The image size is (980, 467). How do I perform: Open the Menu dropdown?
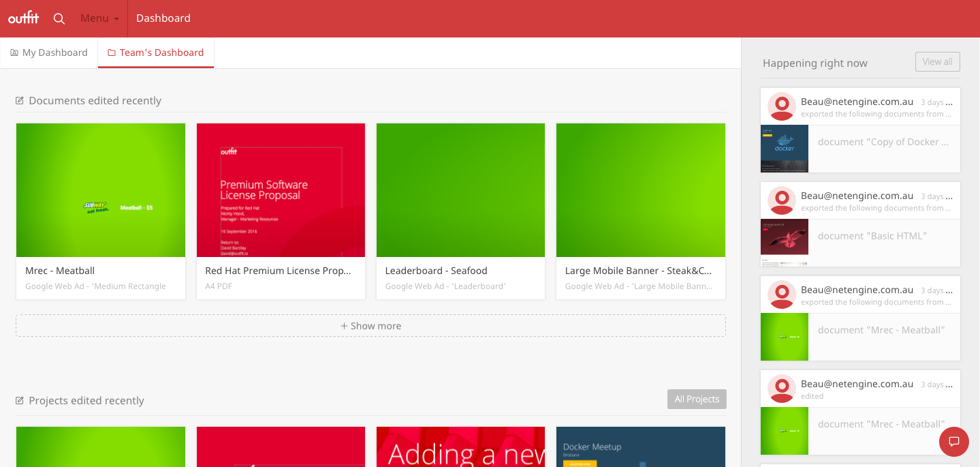[99, 18]
